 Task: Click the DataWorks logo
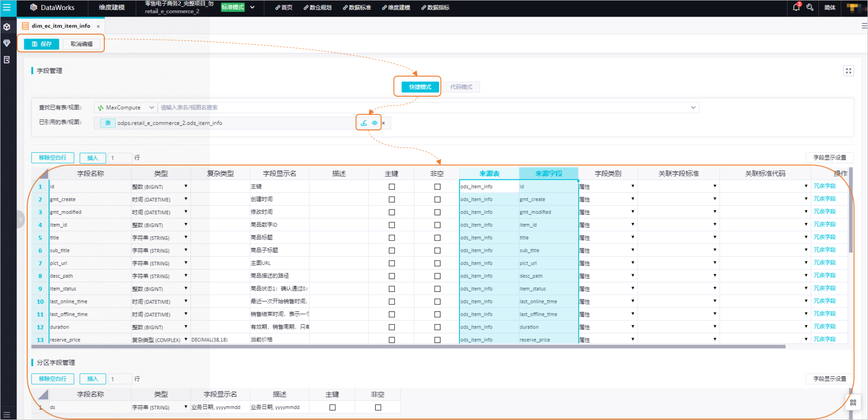tap(52, 8)
